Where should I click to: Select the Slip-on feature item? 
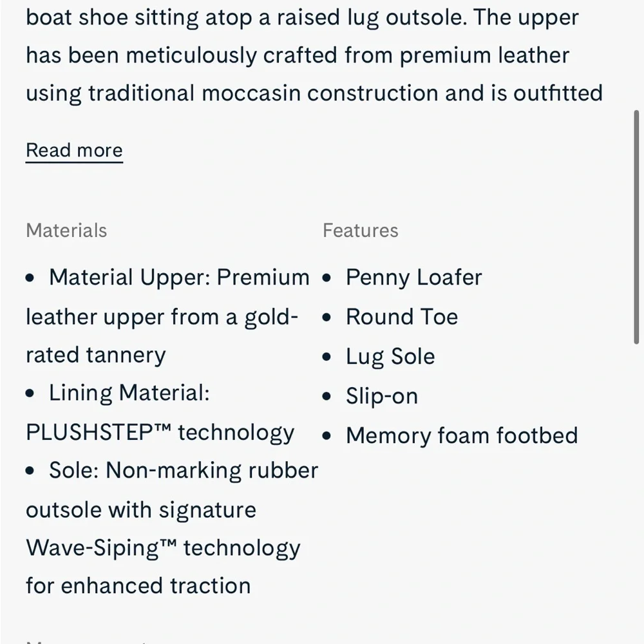click(382, 396)
